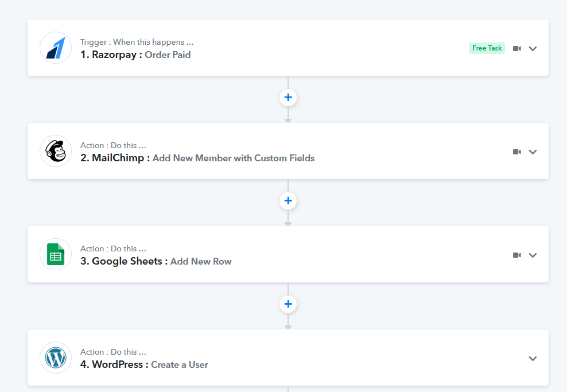Click 'Action : Do this ...' label above Google Sheets

pyautogui.click(x=113, y=249)
